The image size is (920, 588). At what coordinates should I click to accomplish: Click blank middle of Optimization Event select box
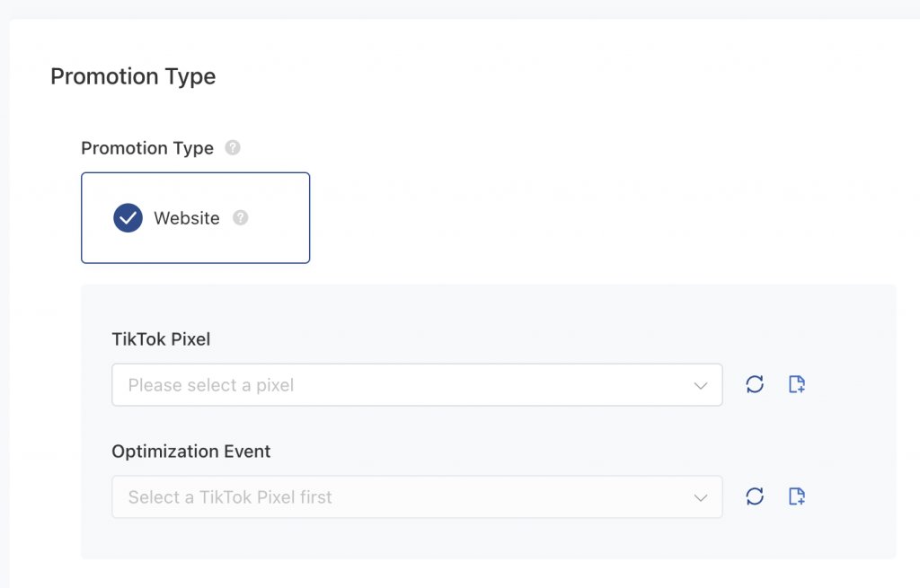512,497
